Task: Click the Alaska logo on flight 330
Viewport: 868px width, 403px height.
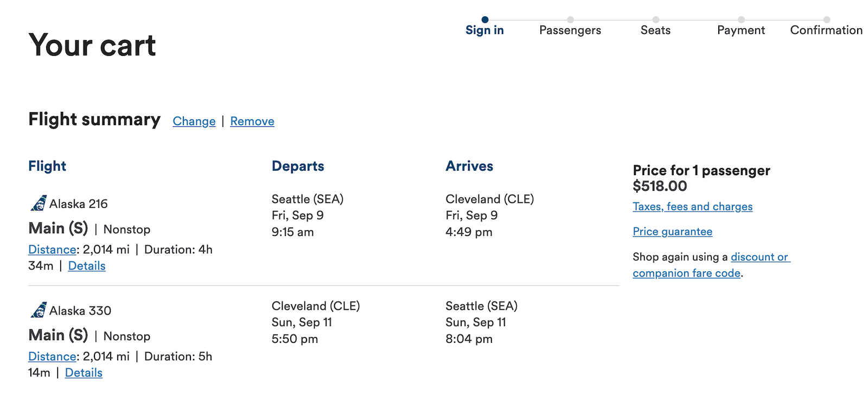Action: (37, 310)
